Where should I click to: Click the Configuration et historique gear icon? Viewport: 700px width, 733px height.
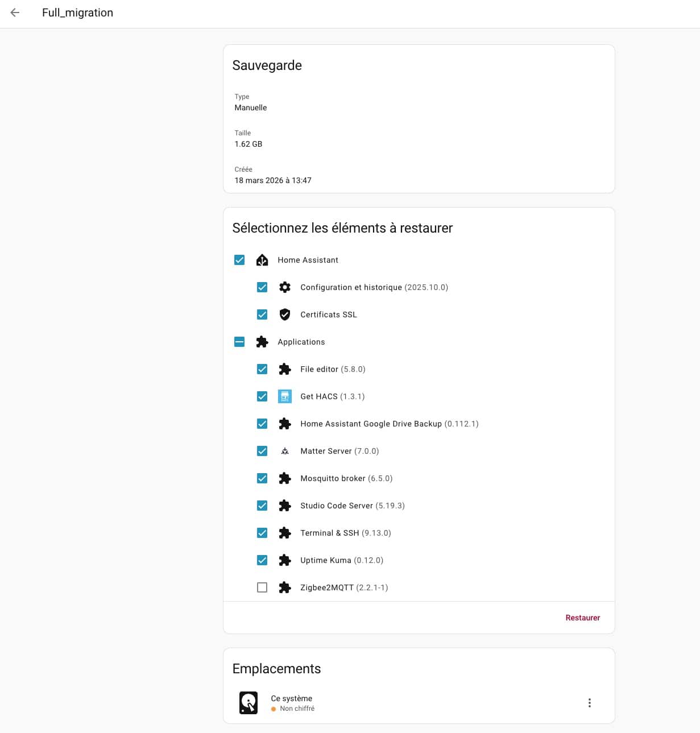pyautogui.click(x=285, y=287)
